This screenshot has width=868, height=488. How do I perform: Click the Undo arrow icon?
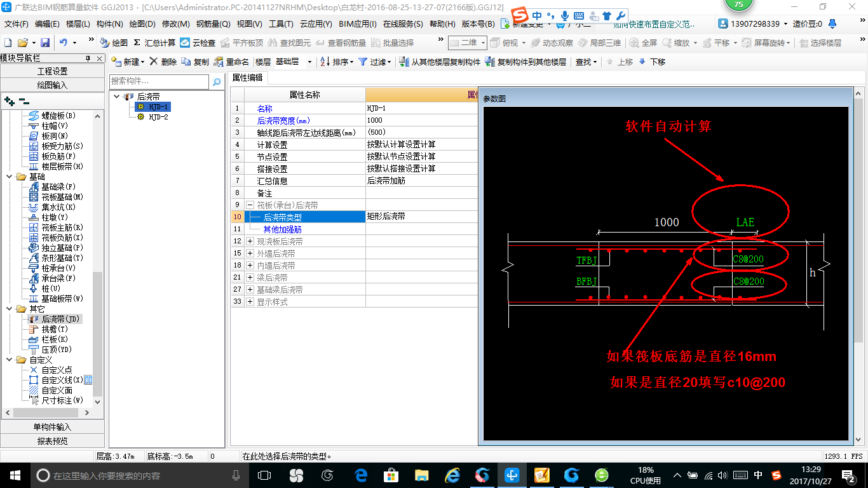(64, 43)
